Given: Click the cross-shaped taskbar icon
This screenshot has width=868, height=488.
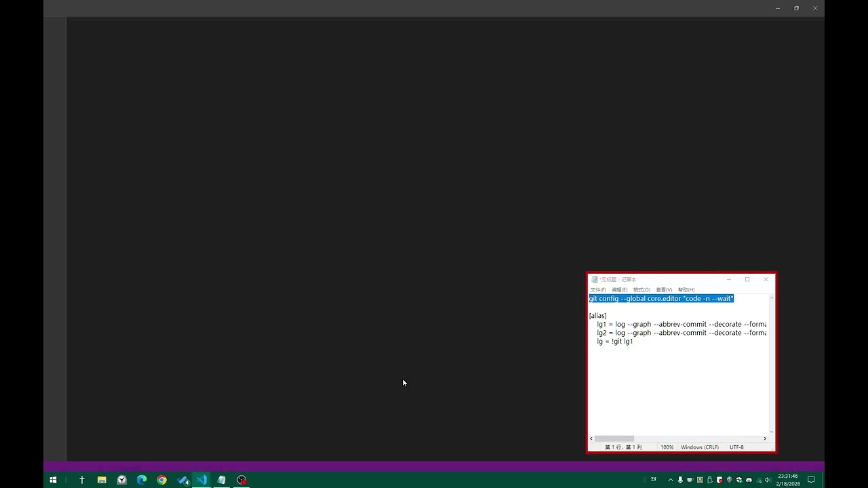Looking at the screenshot, I should tap(82, 480).
